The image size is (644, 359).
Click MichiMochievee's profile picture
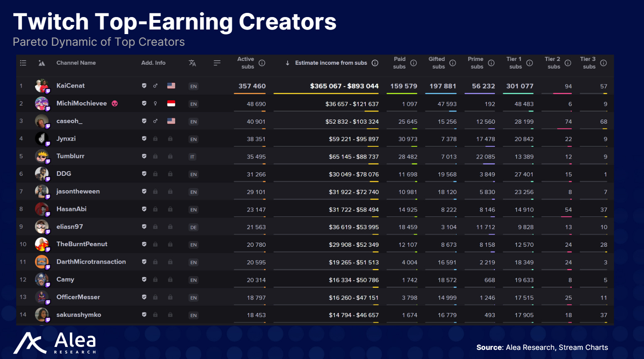pyautogui.click(x=42, y=103)
